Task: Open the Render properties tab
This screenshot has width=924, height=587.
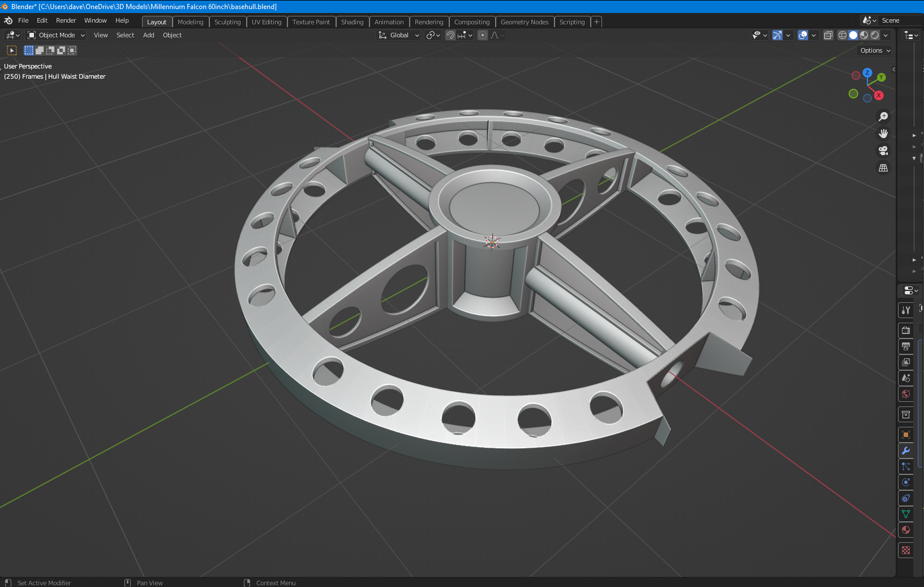Action: point(906,330)
